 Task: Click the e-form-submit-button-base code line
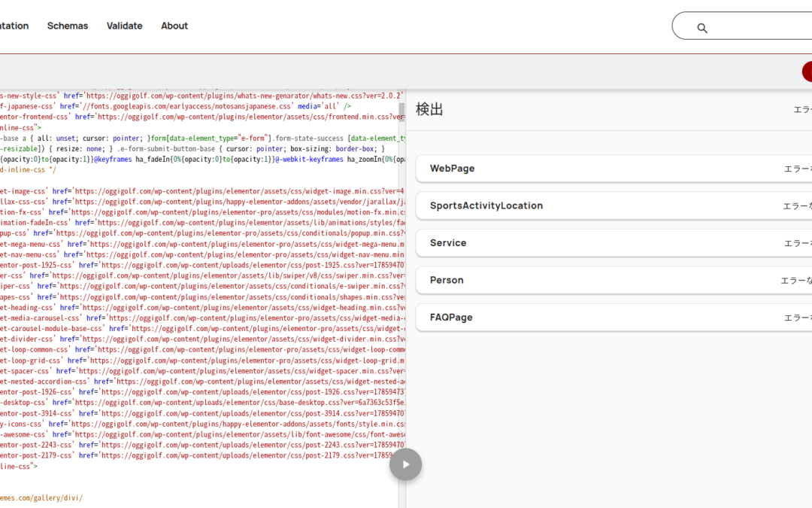pos(192,149)
